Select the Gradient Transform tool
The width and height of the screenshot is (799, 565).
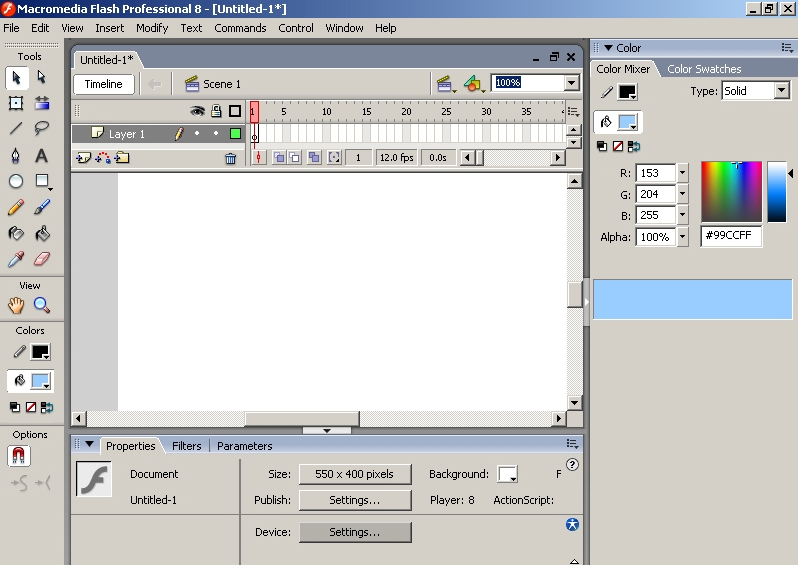[42, 103]
